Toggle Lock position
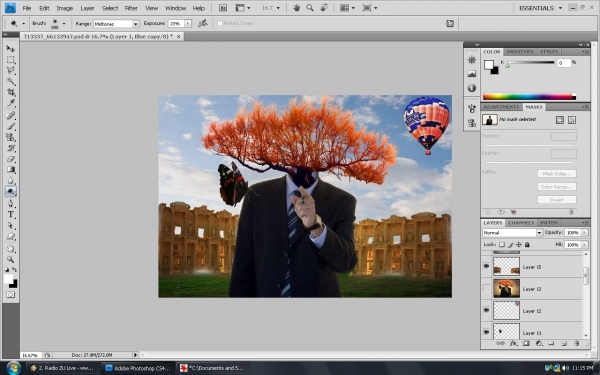This screenshot has width=600, height=375. pyautogui.click(x=518, y=245)
